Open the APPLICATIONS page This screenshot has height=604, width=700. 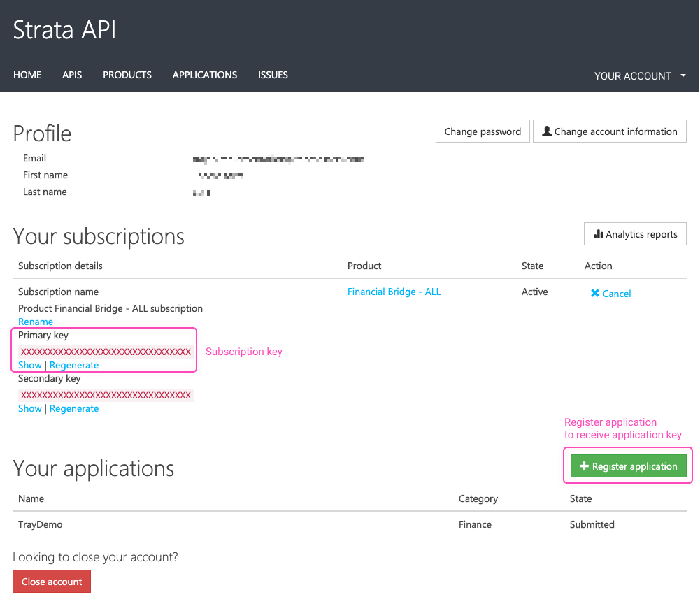tap(204, 75)
